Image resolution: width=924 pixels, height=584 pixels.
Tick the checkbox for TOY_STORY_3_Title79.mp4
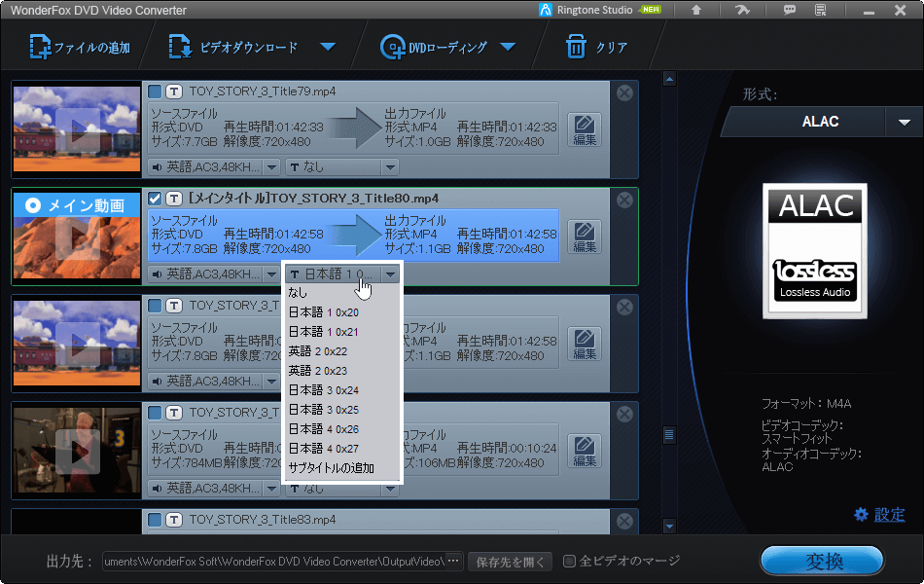point(155,91)
